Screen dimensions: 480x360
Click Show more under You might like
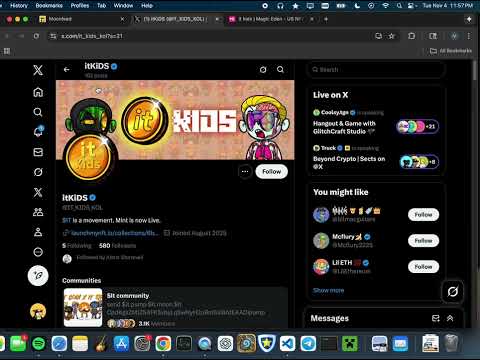tap(328, 290)
